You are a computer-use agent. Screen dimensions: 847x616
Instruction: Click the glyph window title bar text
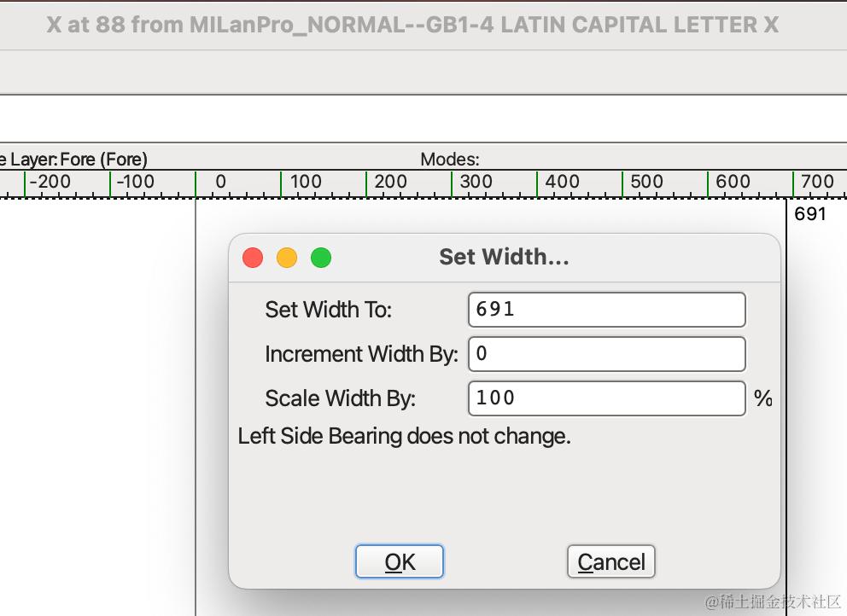[x=412, y=25]
